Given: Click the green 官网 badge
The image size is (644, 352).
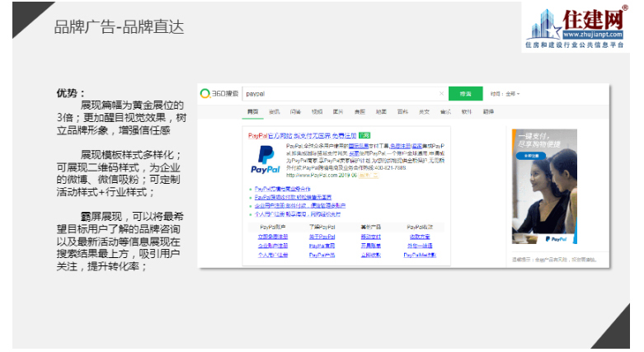Looking at the screenshot, I should [x=364, y=134].
